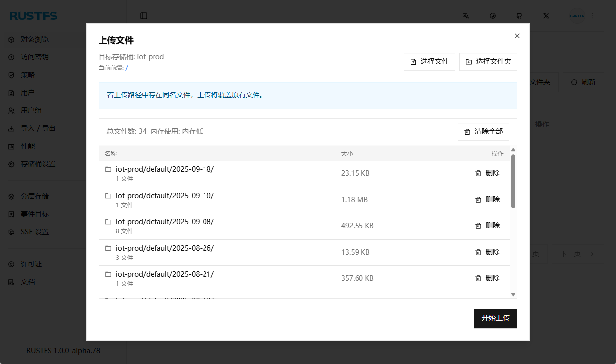
Task: Toggle the dark theme icon
Action: [x=493, y=16]
